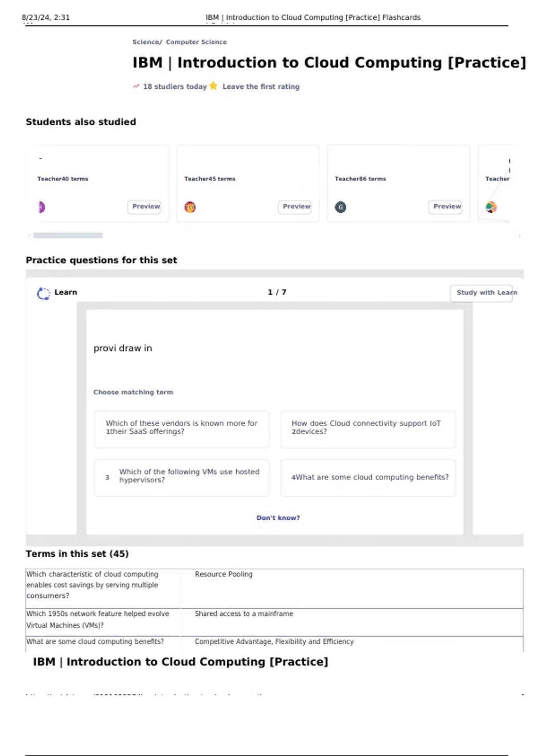534x756 pixels.
Task: Preview the 45 terms study set
Action: point(296,207)
